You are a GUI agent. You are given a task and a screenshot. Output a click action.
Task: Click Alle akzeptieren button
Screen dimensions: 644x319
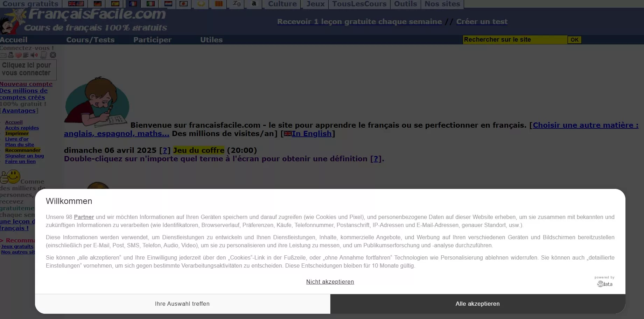[478, 304]
